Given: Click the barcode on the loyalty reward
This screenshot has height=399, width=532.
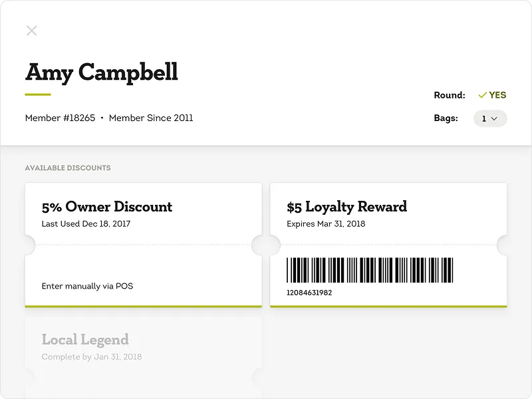Looking at the screenshot, I should point(369,270).
